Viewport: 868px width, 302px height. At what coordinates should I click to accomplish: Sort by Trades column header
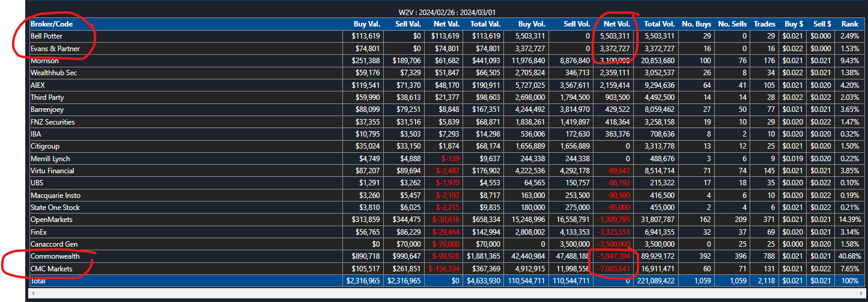pos(764,24)
